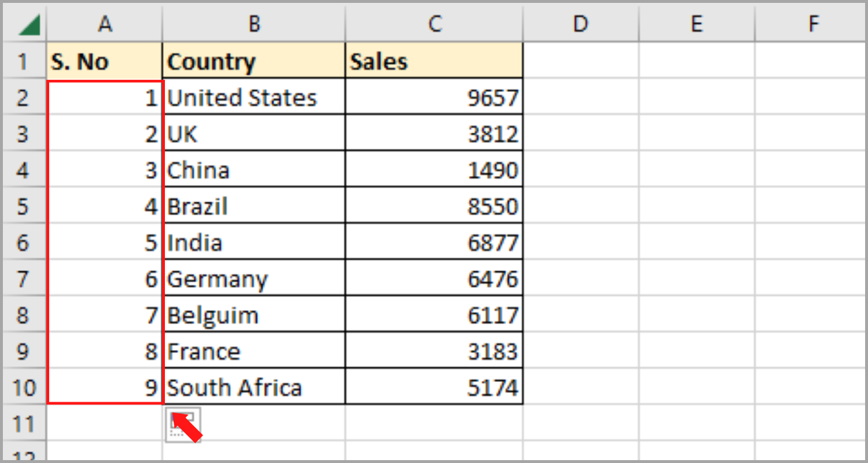Select column header A
This screenshot has height=463, width=868.
[x=104, y=23]
